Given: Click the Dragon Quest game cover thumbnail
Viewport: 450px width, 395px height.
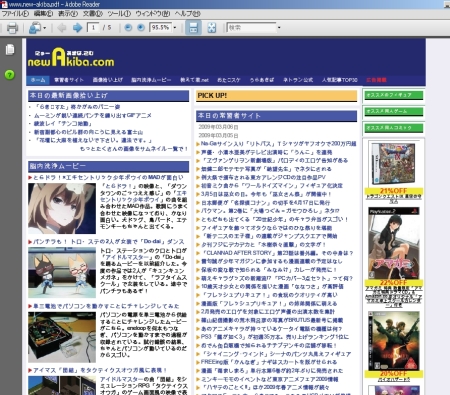Looking at the screenshot, I should (393, 164).
